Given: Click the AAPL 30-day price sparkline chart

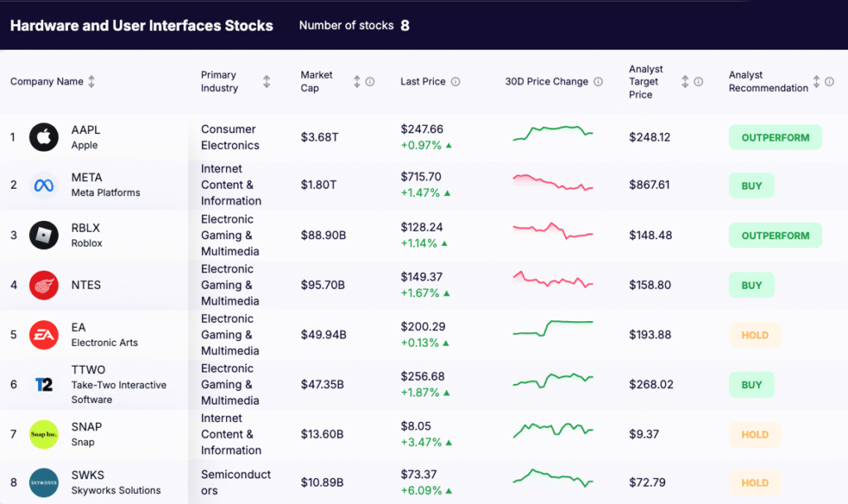Looking at the screenshot, I should click(553, 134).
